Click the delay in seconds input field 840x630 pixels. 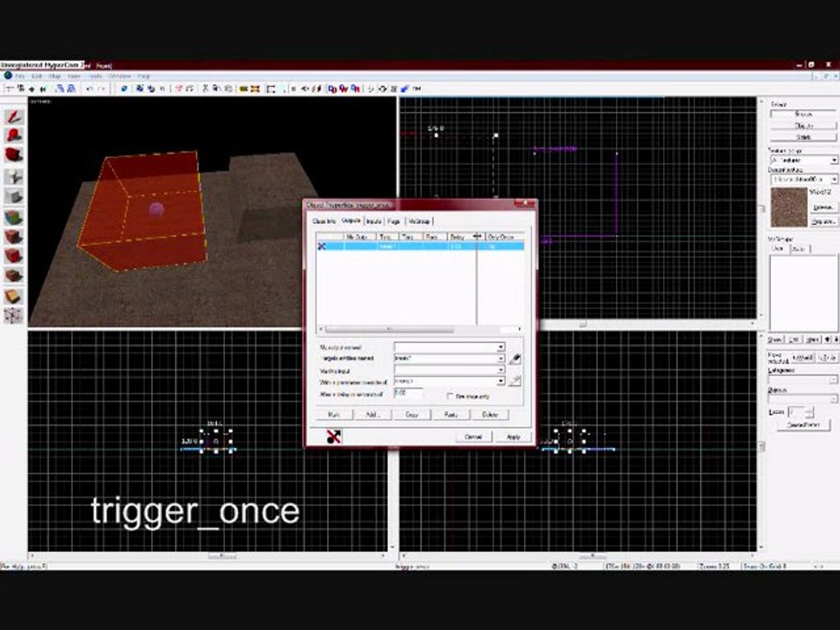point(409,393)
